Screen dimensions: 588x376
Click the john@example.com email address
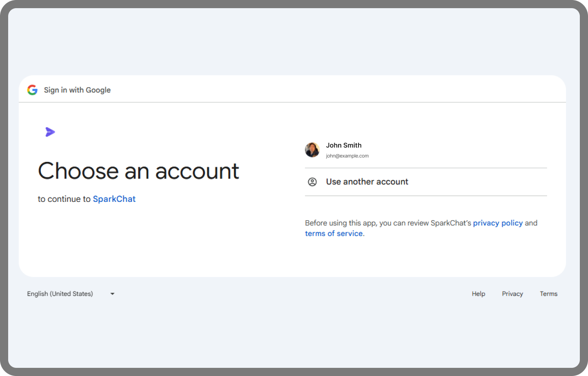tap(347, 156)
